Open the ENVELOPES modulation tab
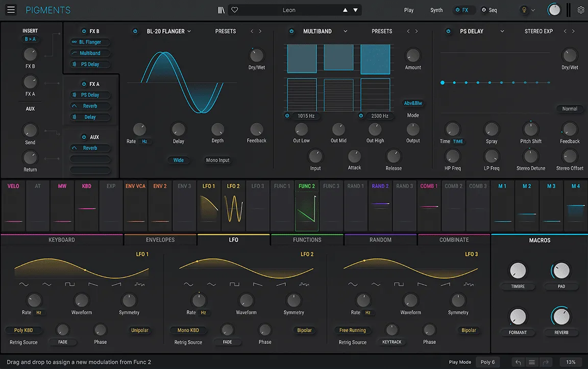 tap(160, 240)
